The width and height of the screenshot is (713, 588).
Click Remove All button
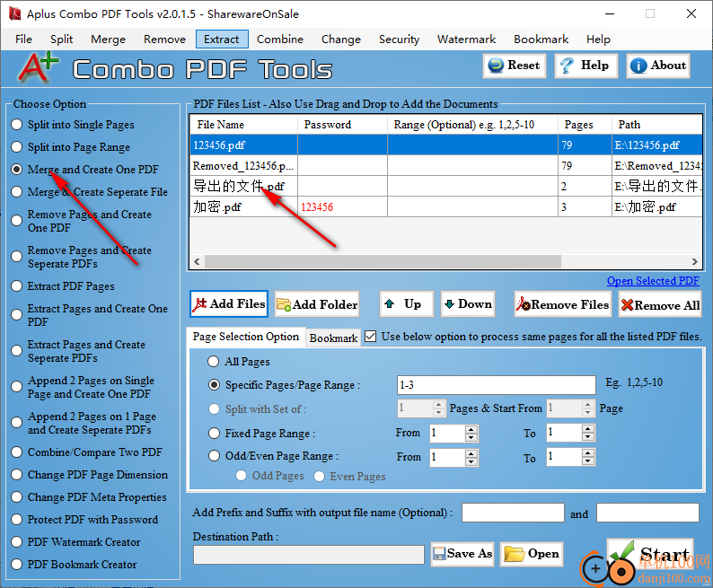(x=660, y=304)
